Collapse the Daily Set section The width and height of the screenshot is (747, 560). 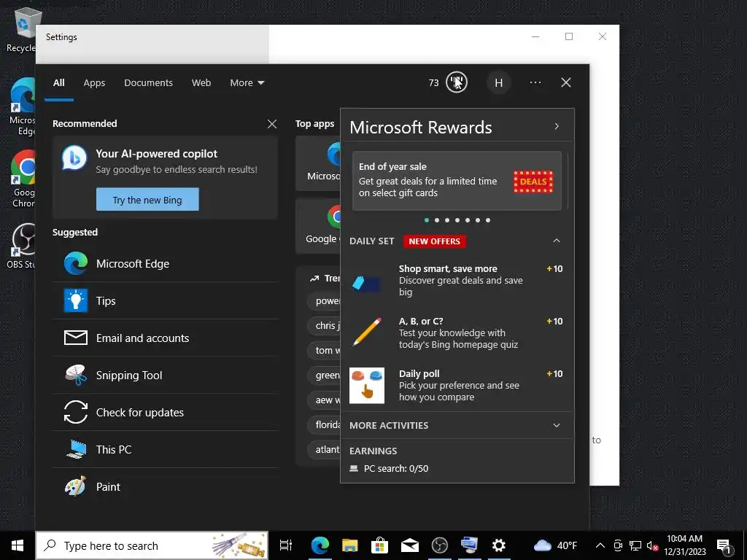557,241
